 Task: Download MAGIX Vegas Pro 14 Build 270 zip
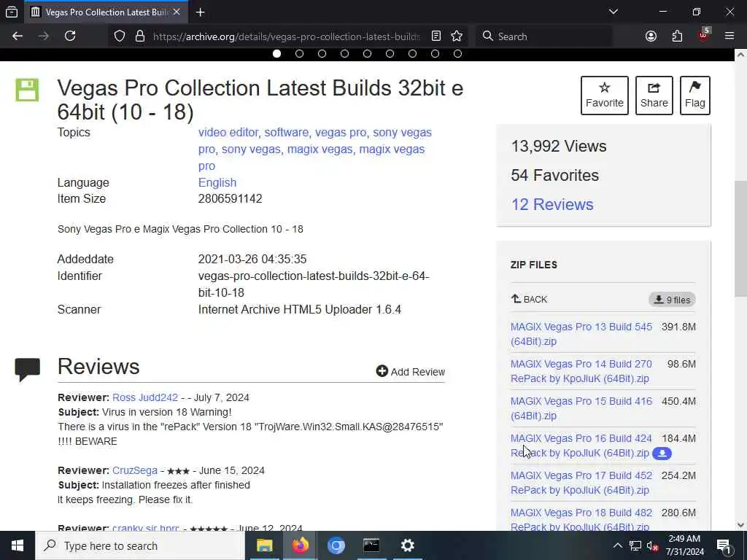581,371
